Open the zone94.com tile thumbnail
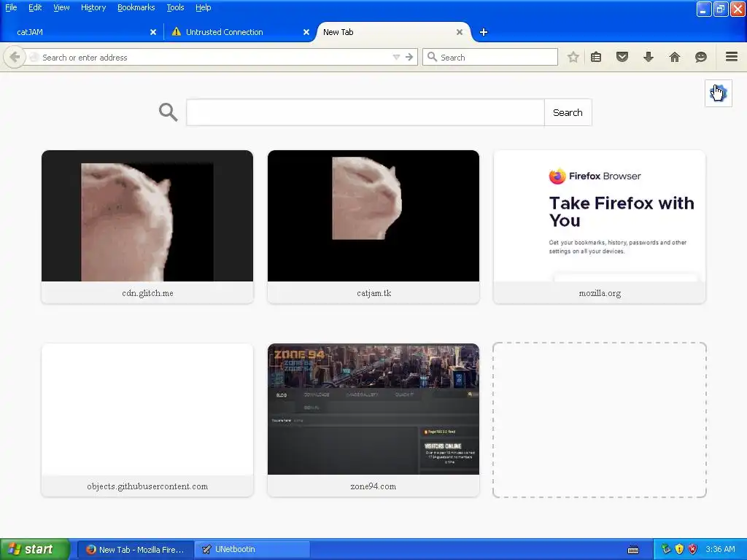Viewport: 747px width, 560px height. point(373,409)
